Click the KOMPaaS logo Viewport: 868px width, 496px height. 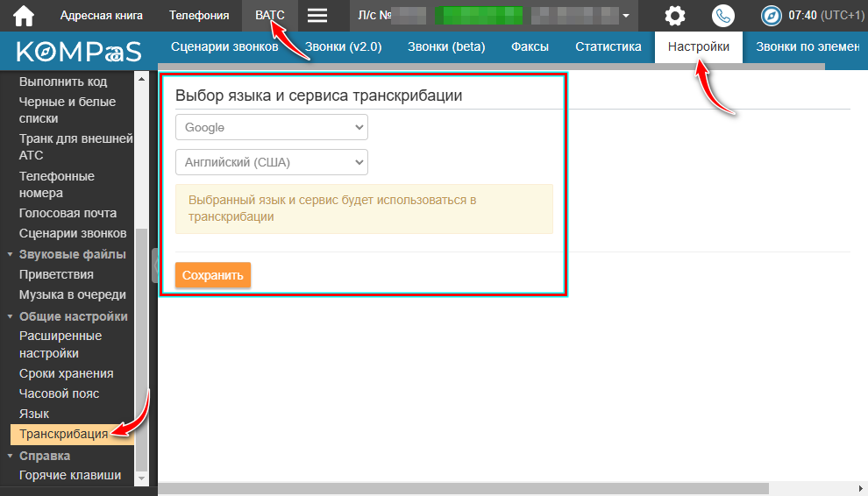[79, 52]
